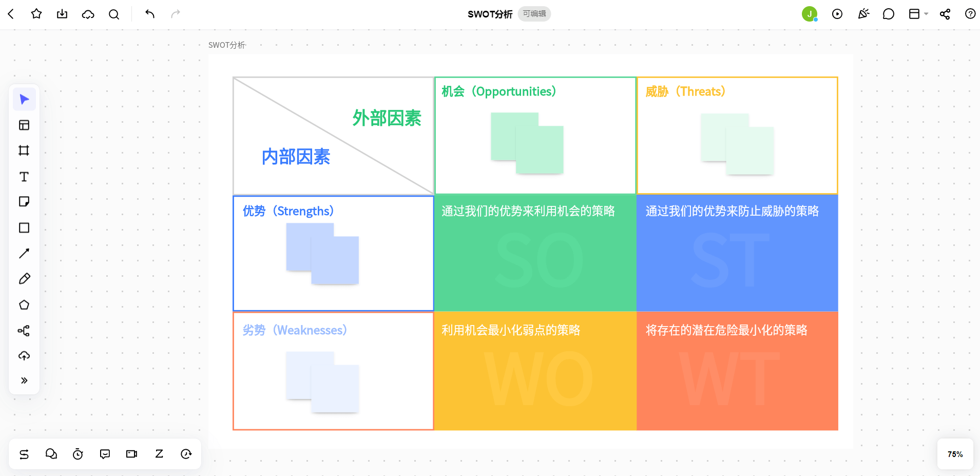This screenshot has height=476, width=980.
Task: Open the video camera tool
Action: [132, 454]
